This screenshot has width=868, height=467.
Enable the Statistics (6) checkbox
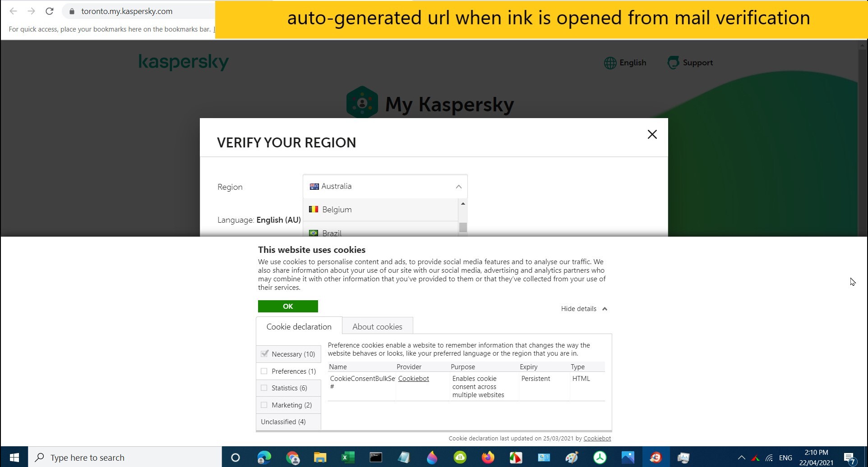tap(264, 388)
